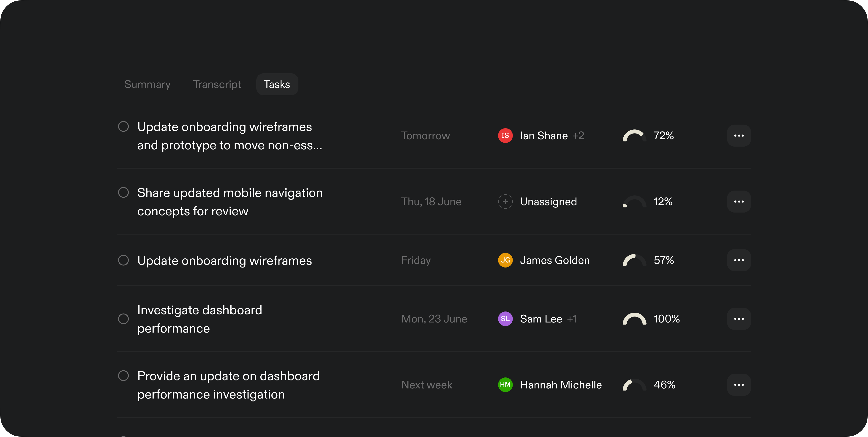
Task: Click the '100%' progress value
Action: (666, 319)
